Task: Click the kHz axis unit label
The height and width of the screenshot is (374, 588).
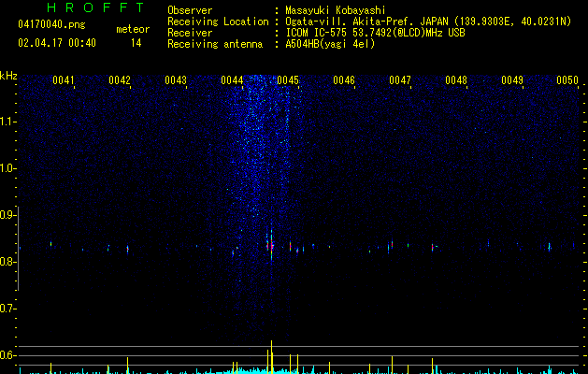Action: click(8, 76)
